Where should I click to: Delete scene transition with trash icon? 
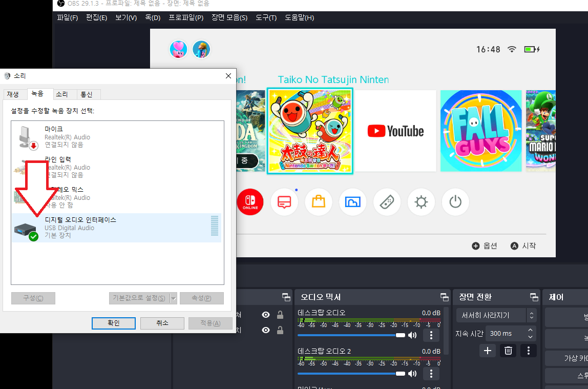508,351
